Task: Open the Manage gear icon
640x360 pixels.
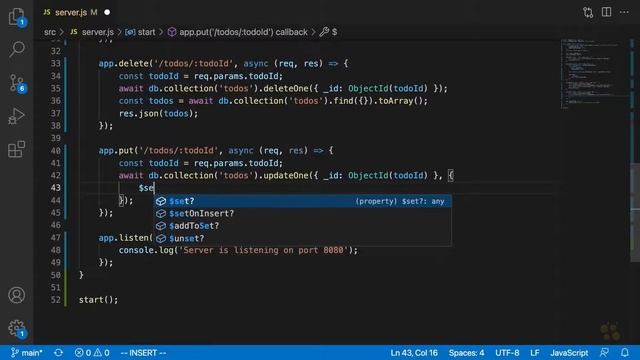Action: click(x=16, y=328)
